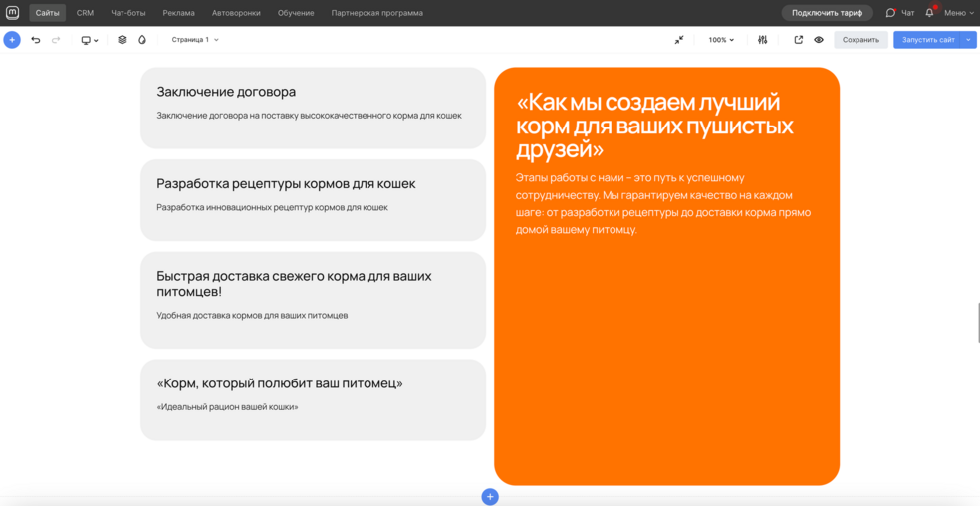Open the Чат-боты section

(128, 13)
